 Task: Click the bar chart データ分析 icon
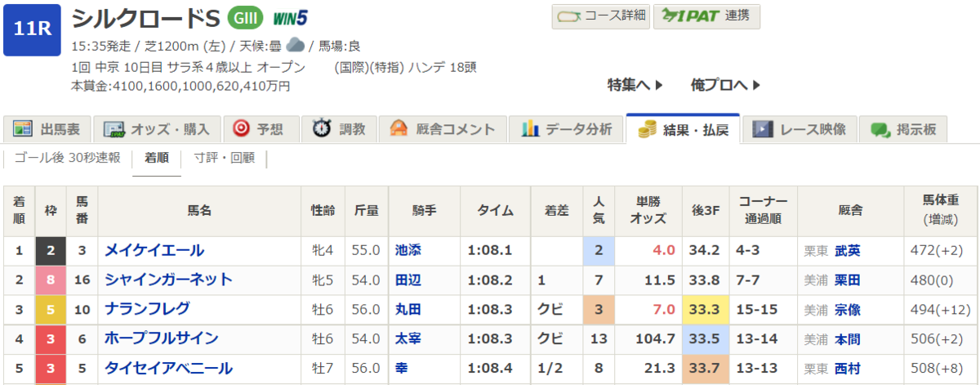pos(530,129)
